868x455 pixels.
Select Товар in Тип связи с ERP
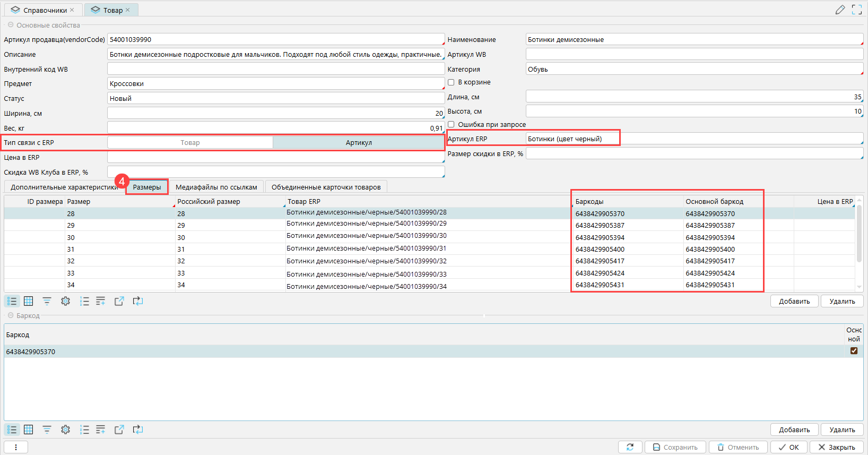click(x=190, y=142)
